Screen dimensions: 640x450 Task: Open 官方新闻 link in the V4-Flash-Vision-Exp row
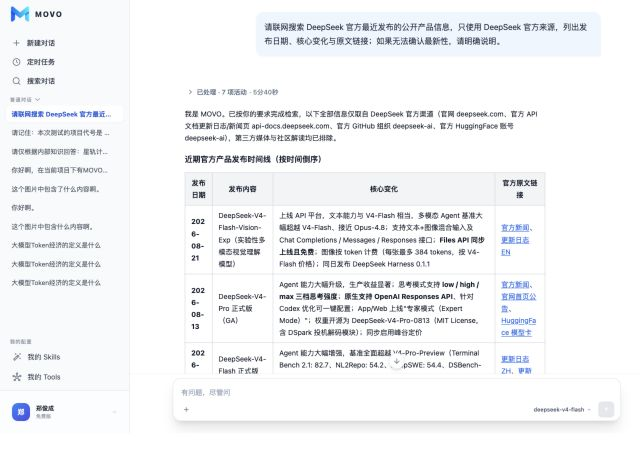tap(515, 228)
